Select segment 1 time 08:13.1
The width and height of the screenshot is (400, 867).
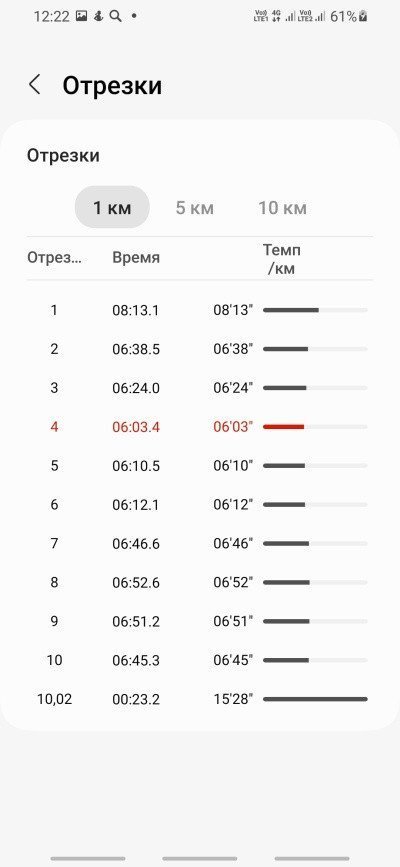136,310
